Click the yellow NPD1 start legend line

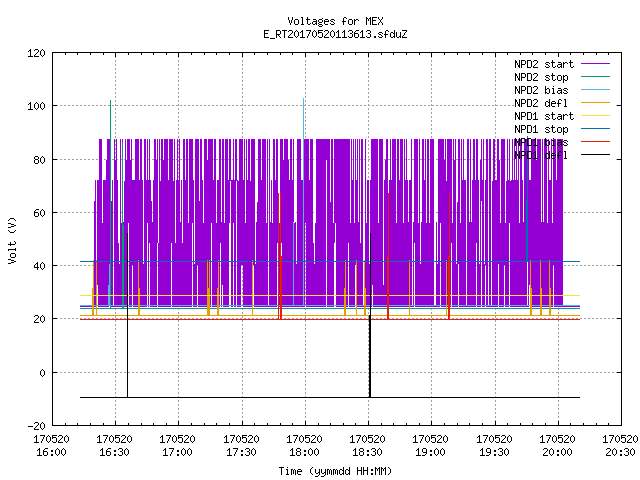pyautogui.click(x=595, y=116)
